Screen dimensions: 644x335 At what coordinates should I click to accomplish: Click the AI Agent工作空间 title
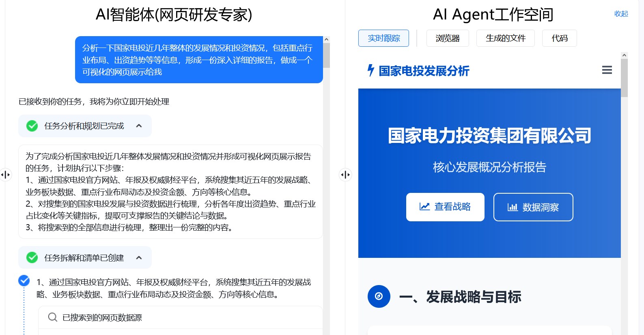pos(493,15)
